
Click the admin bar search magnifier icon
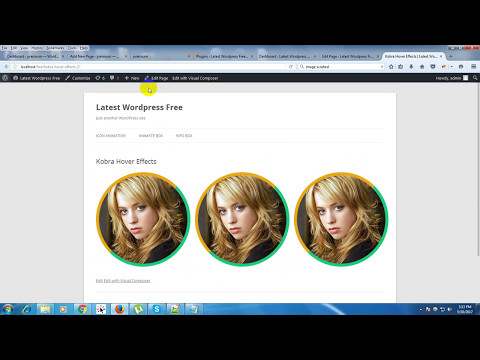point(475,78)
